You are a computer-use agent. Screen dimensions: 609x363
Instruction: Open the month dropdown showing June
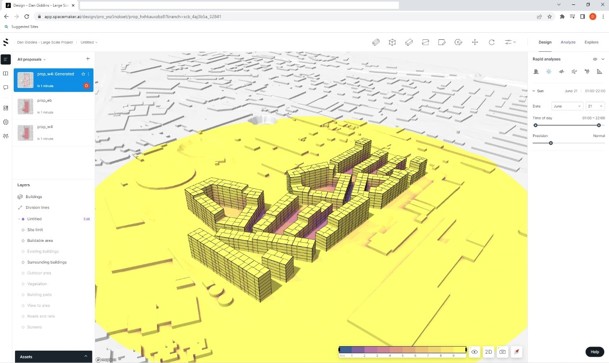coord(567,106)
